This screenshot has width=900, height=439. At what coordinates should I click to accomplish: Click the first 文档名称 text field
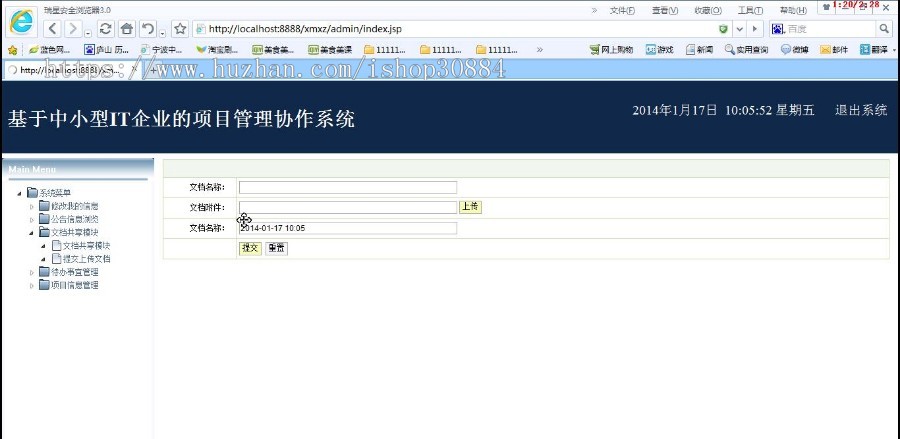348,187
